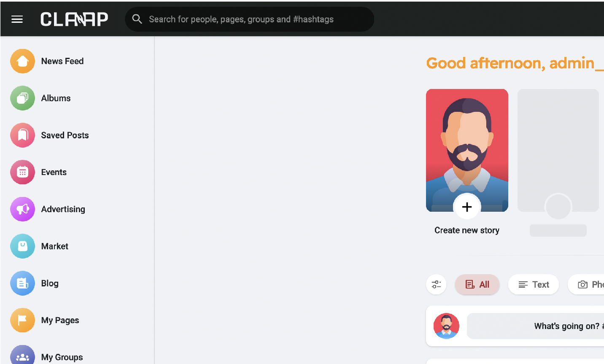Open the hamburger navigation menu
Image resolution: width=604 pixels, height=364 pixels.
[17, 19]
